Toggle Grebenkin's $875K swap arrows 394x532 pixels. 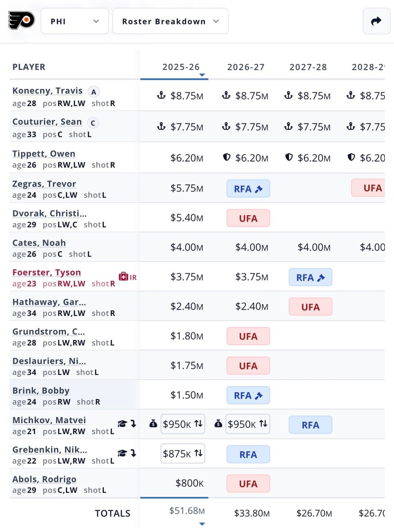[198, 453]
